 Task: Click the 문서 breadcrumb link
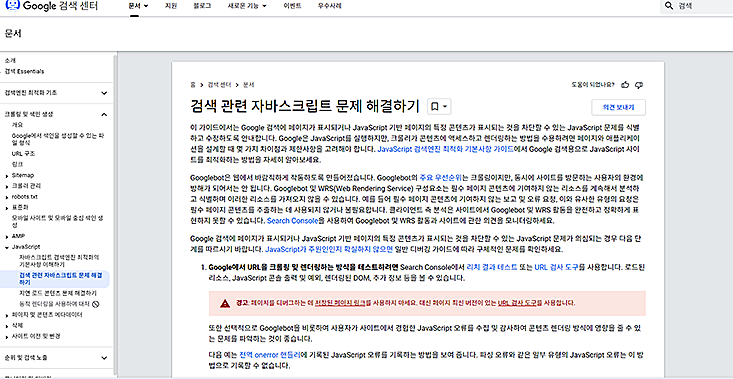pos(249,85)
